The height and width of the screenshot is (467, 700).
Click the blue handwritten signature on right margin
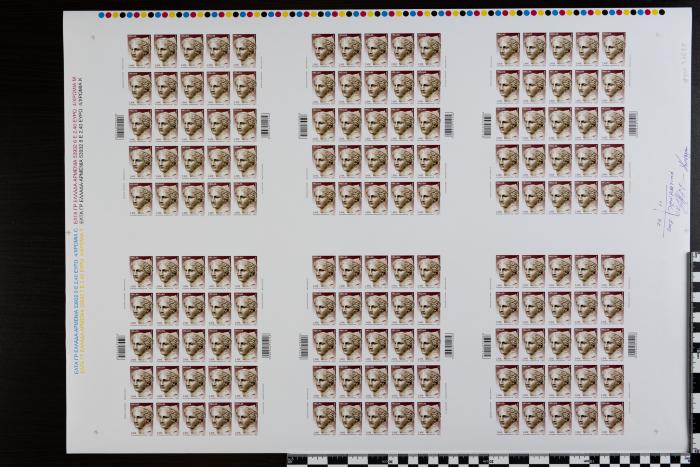pyautogui.click(x=675, y=191)
